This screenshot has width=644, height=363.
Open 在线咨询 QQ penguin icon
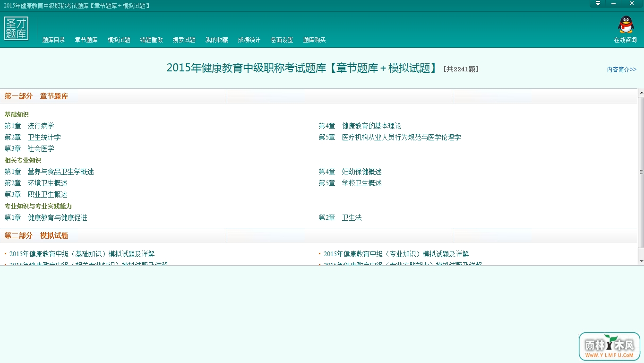(626, 25)
